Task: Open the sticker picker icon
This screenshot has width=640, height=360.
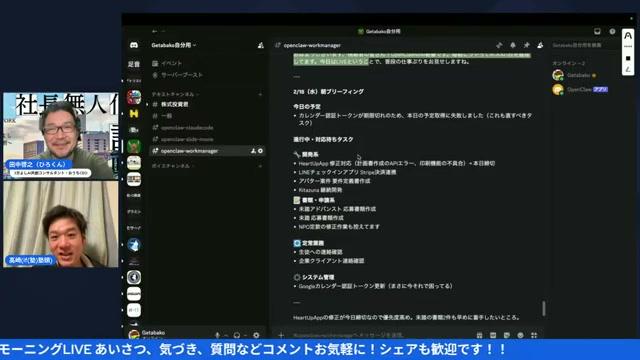Action: [507, 335]
